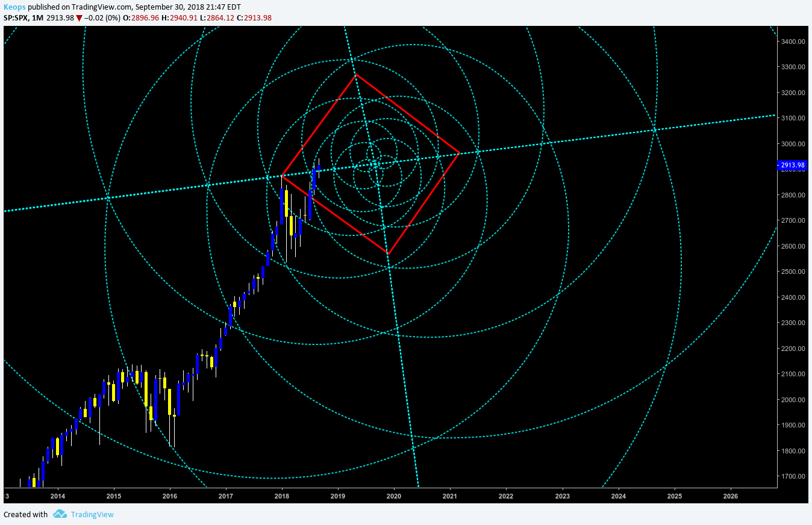Click the 2400.00 price axis label

793,297
